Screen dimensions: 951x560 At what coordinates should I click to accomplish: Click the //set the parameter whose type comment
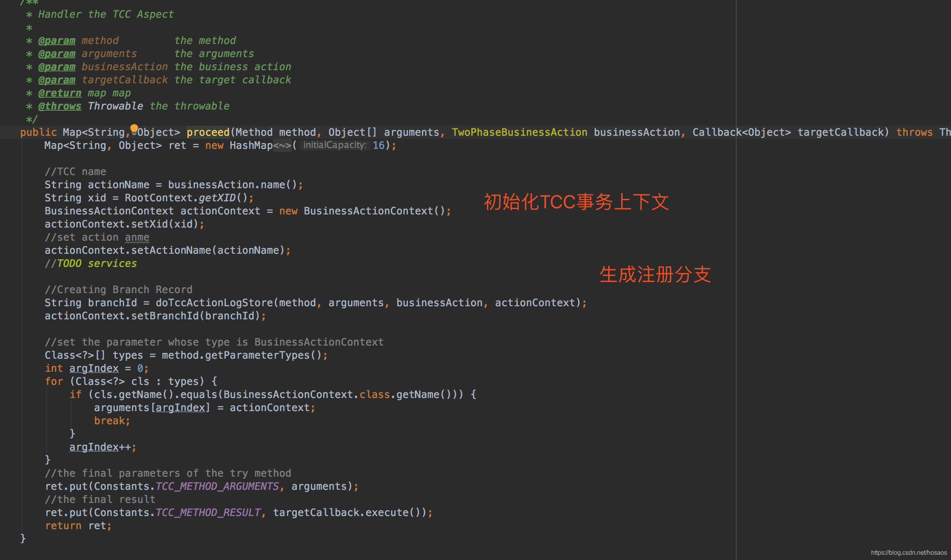[214, 342]
